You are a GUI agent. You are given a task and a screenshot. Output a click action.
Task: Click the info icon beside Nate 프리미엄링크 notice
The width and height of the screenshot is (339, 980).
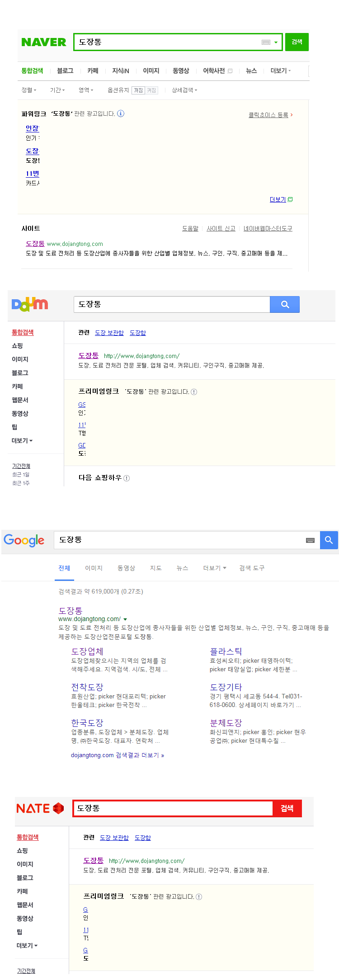pos(199,897)
